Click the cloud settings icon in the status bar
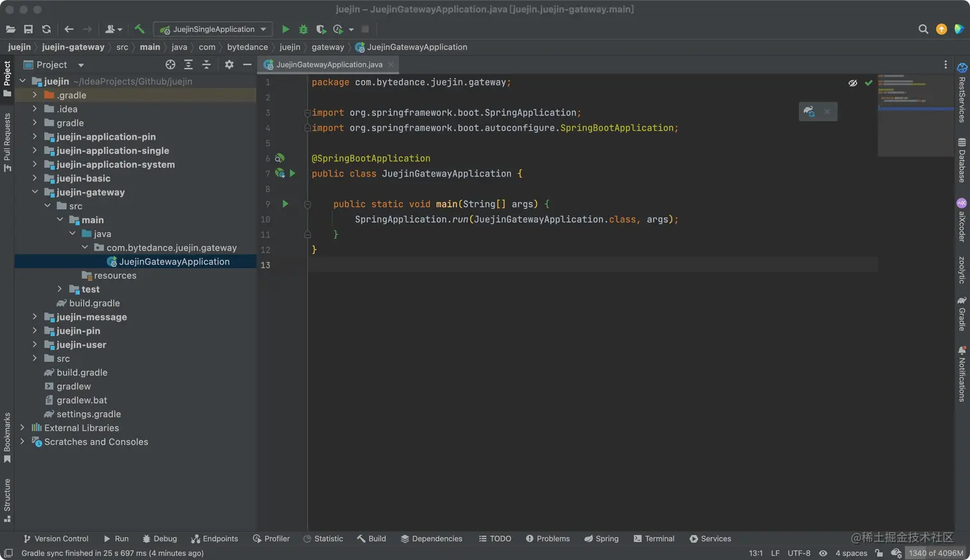Viewport: 970px width, 560px height. tap(896, 553)
